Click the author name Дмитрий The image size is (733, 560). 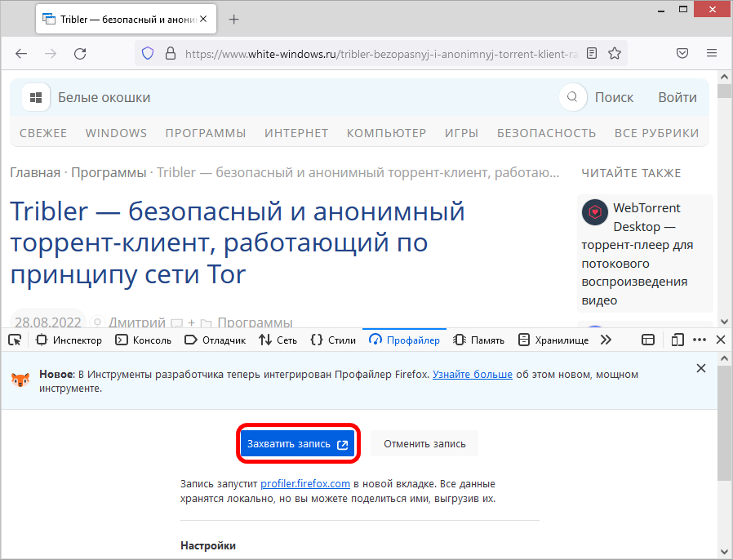[137, 322]
